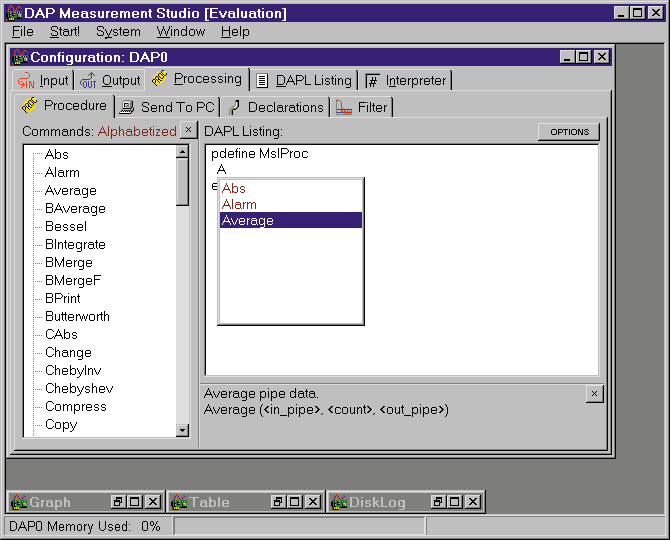Select Butterworth in the Commands list

click(x=77, y=316)
